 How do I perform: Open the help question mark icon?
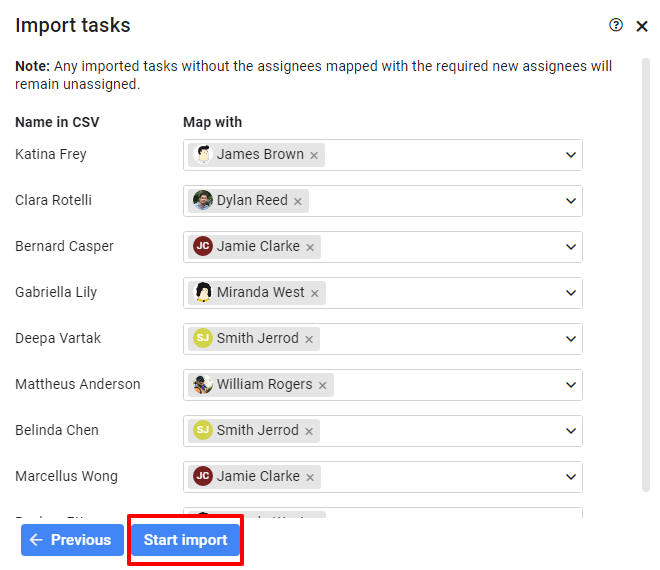point(616,25)
